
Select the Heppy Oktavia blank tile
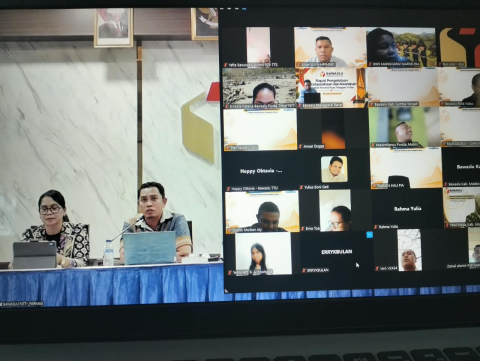tap(261, 171)
